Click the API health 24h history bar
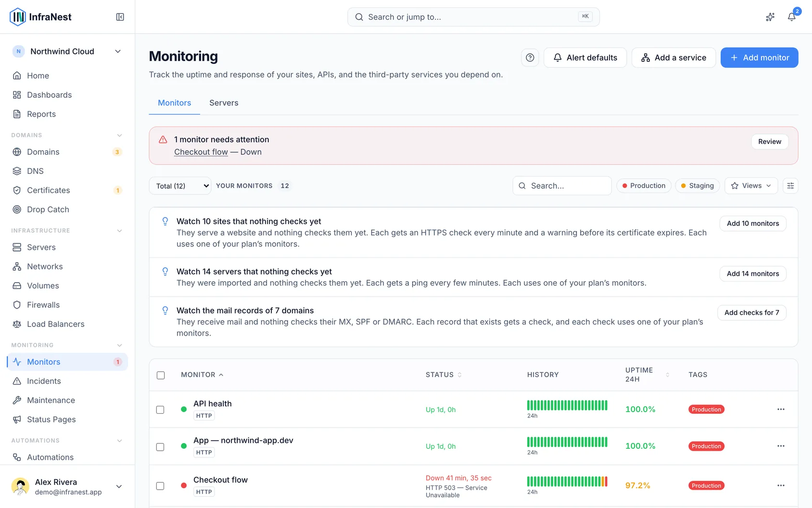The width and height of the screenshot is (812, 508). click(x=567, y=405)
